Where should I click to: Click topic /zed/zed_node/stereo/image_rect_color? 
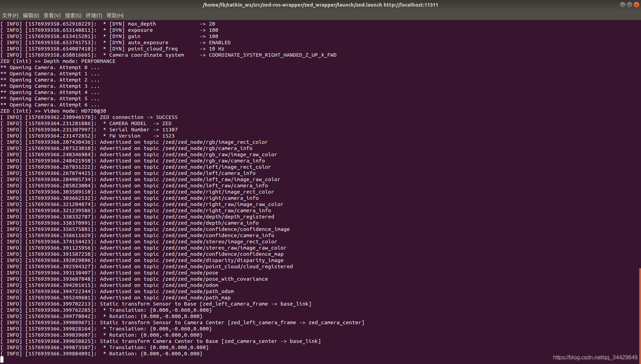[x=220, y=242]
